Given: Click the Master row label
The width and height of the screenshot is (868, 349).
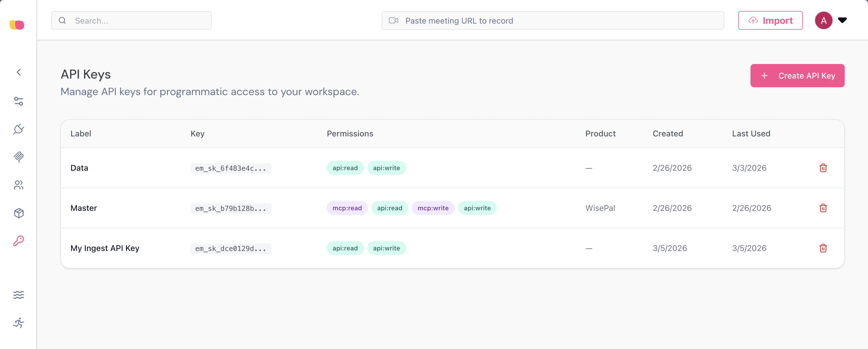Looking at the screenshot, I should (x=83, y=208).
